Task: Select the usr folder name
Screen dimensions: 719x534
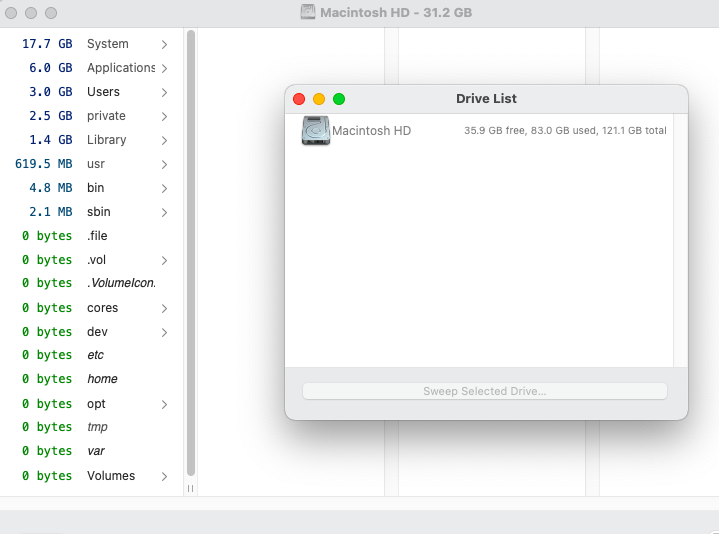Action: (96, 164)
